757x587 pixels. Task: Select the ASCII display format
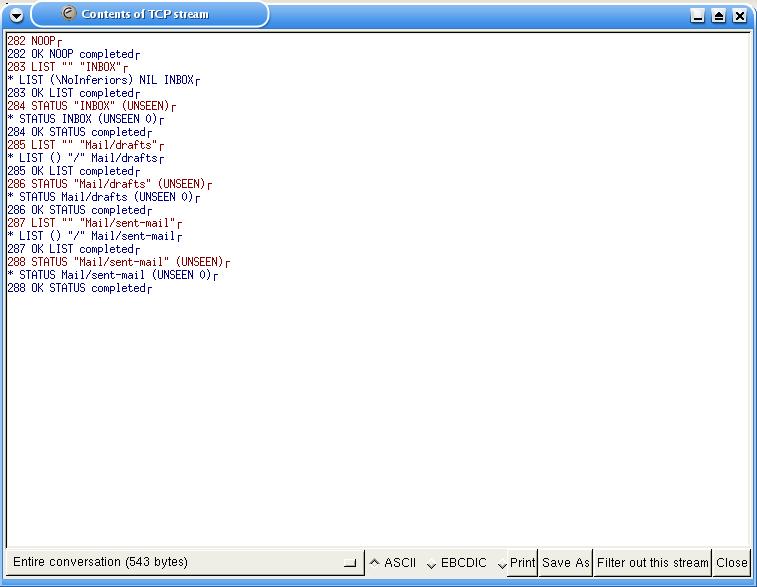[x=393, y=562]
